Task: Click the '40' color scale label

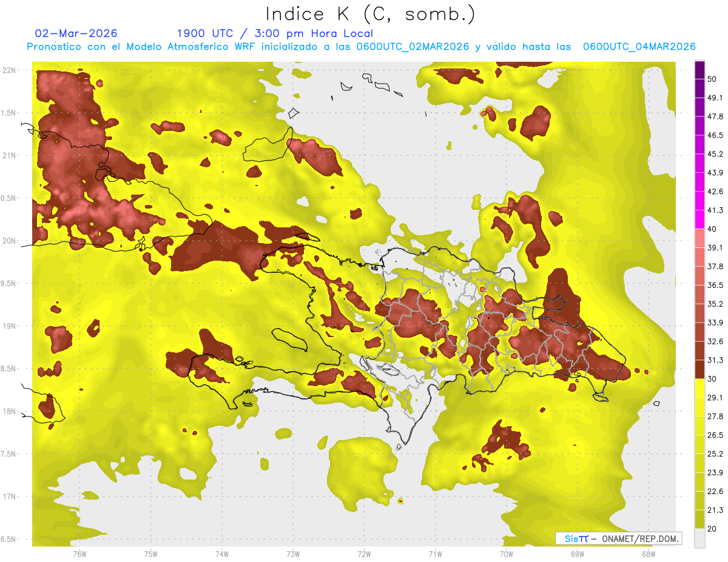Action: [713, 229]
